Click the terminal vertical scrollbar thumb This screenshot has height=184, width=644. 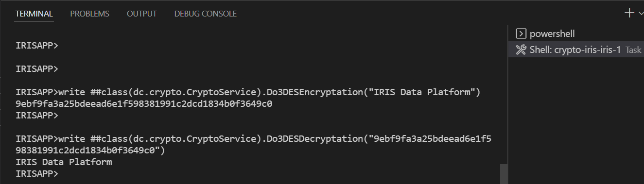504,174
